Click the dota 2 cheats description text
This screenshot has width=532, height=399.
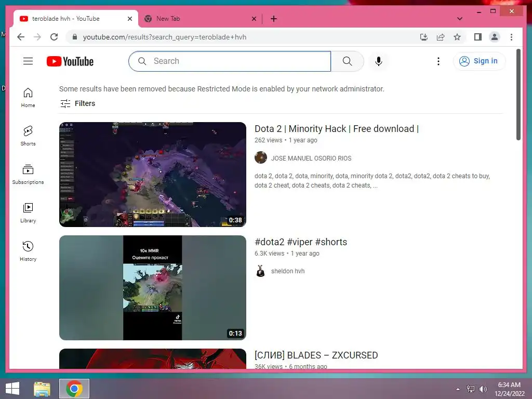tap(372, 180)
